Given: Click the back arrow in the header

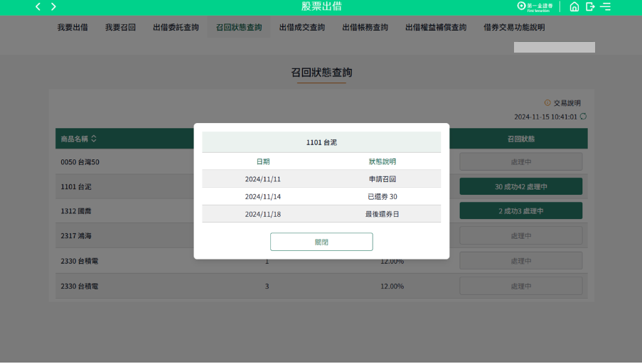Looking at the screenshot, I should [38, 7].
